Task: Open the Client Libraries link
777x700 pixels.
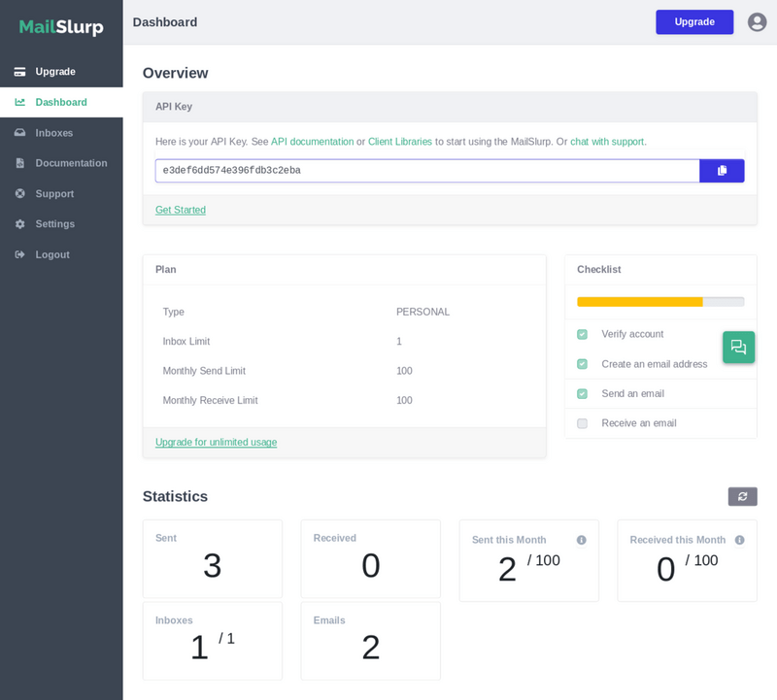Action: click(400, 142)
